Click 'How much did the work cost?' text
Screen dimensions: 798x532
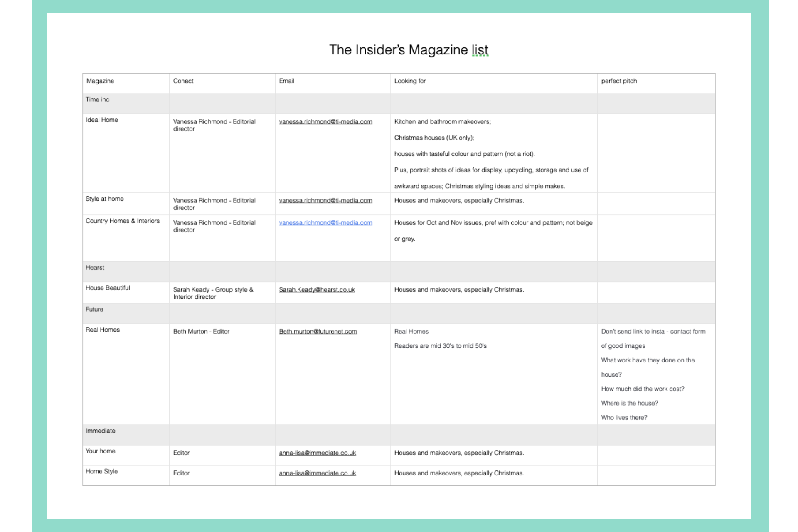pos(643,389)
